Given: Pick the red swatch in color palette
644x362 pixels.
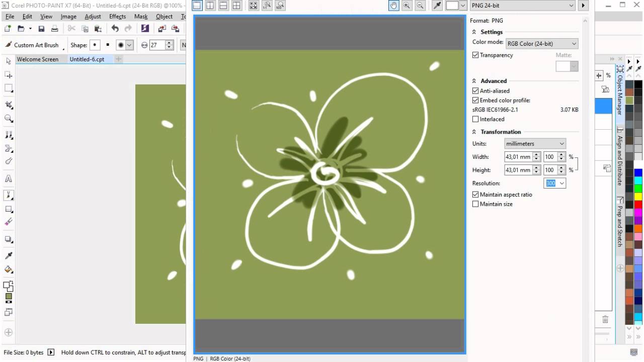Looking at the screenshot, I should click(x=638, y=205).
